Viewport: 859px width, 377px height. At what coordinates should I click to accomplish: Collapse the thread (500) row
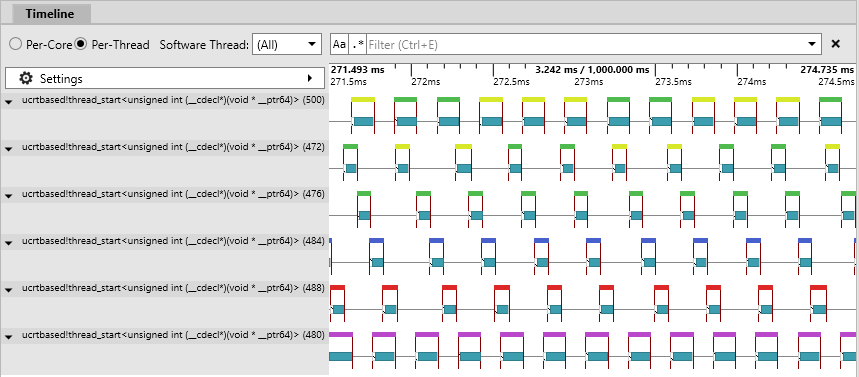point(8,102)
